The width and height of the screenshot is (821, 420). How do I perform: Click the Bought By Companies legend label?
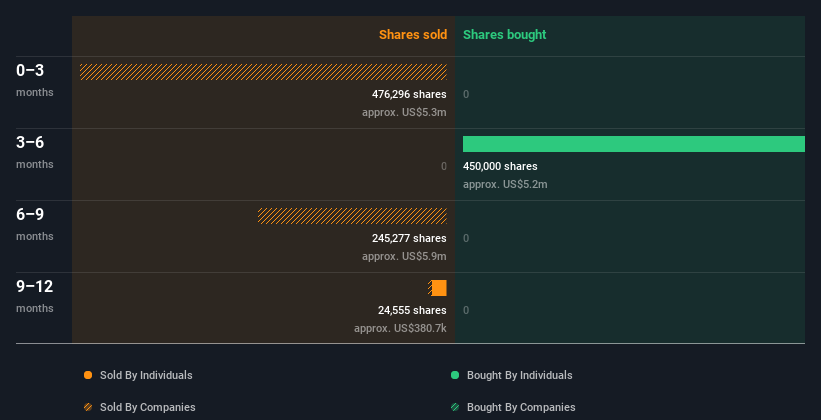coord(521,407)
